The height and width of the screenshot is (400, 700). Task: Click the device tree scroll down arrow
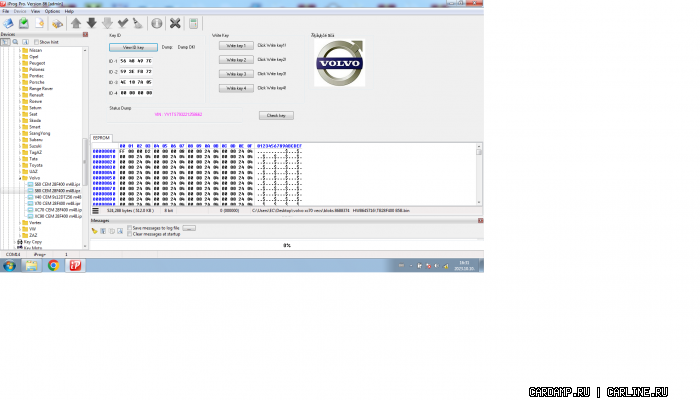coord(85,246)
